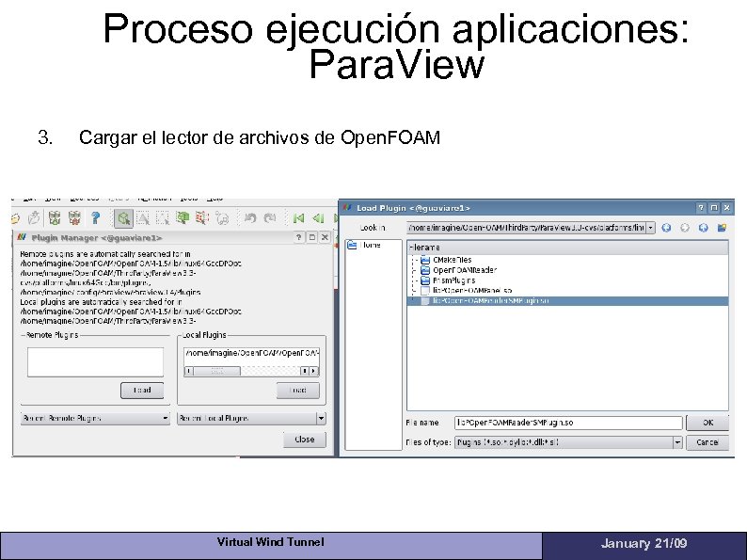
Task: Click Load under Remote Plugins
Action: 142,391
